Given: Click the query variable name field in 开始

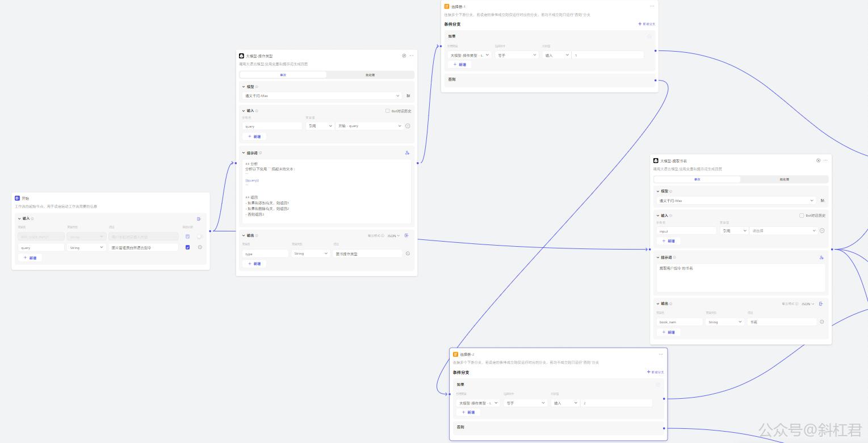Looking at the screenshot, I should [41, 247].
